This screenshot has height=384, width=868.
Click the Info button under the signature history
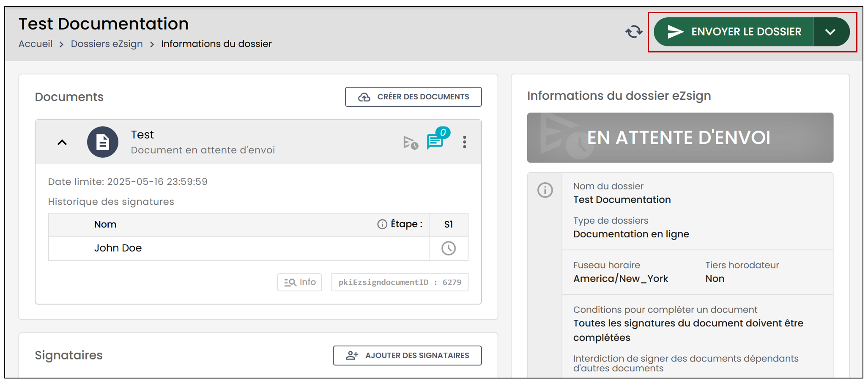point(299,282)
